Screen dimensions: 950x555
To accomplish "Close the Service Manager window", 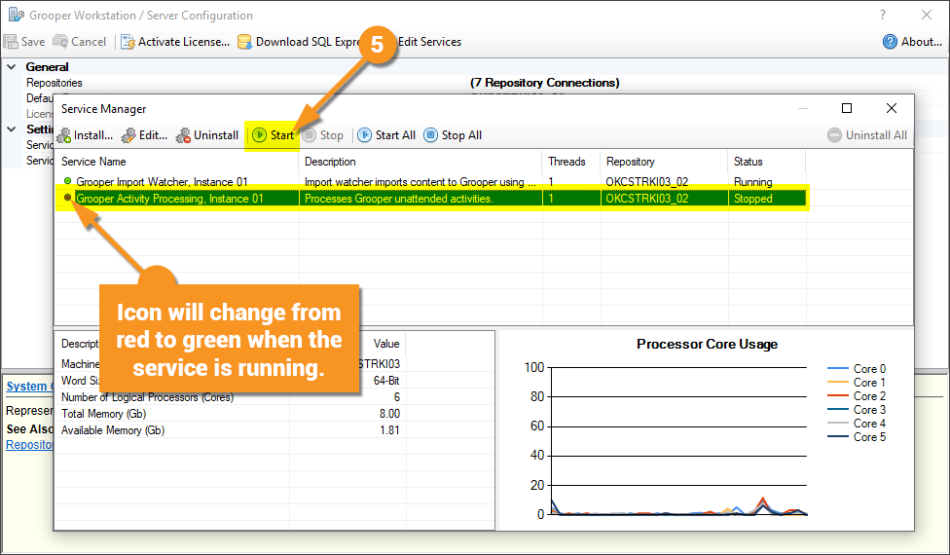I will tap(891, 108).
